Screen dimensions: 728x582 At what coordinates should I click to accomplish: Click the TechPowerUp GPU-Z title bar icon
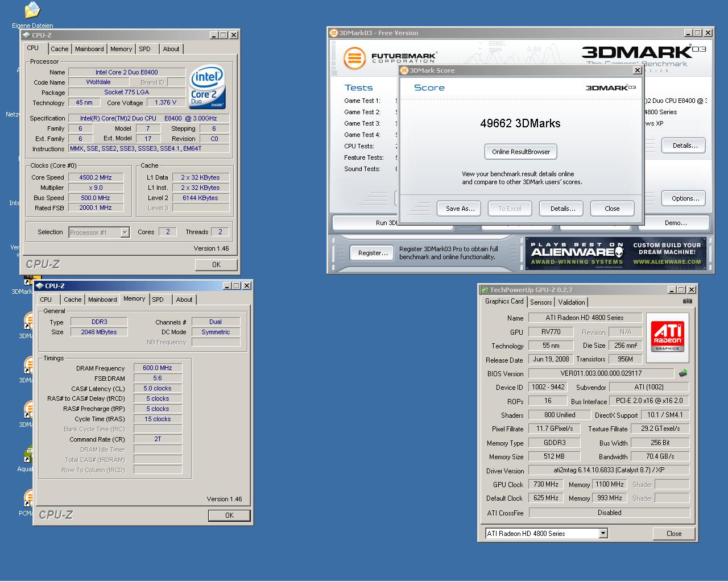485,290
